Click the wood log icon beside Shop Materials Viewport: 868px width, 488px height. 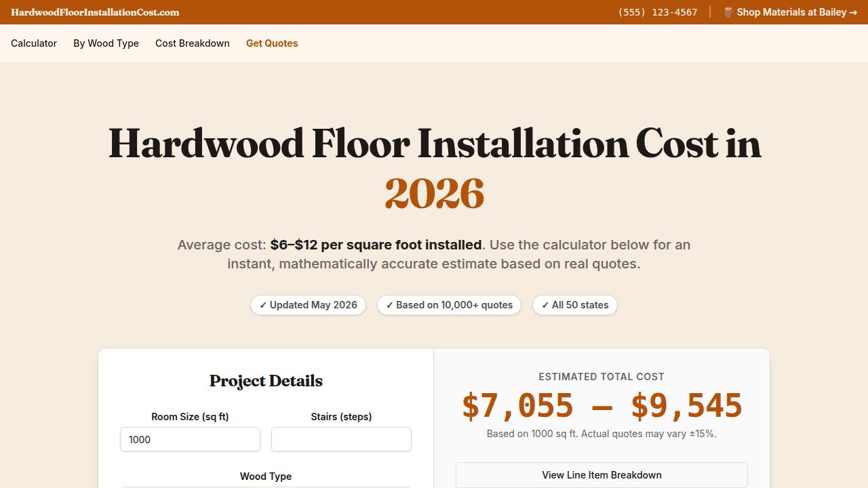(x=728, y=12)
